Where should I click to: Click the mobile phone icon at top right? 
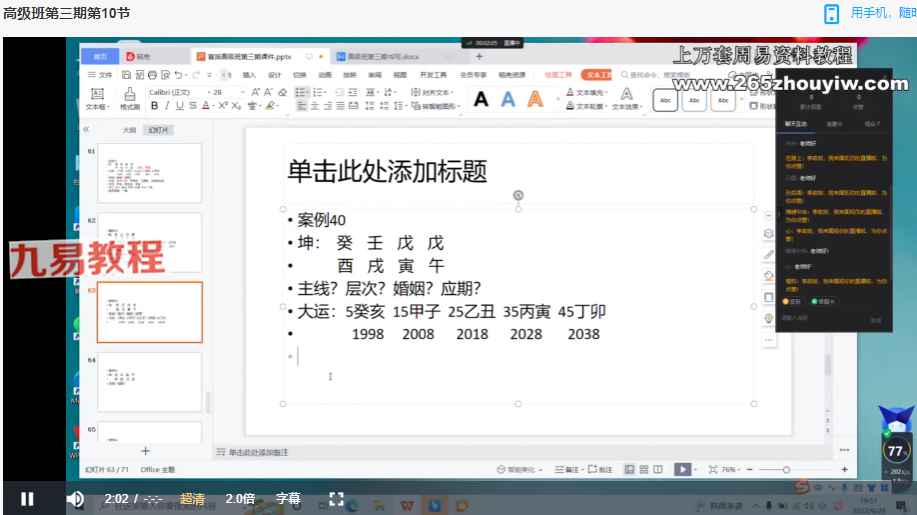point(831,13)
